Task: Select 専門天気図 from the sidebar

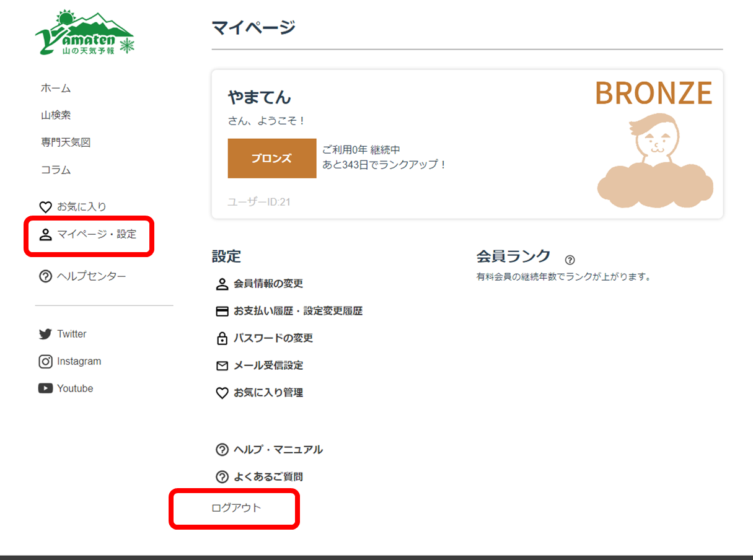Action: click(x=66, y=142)
